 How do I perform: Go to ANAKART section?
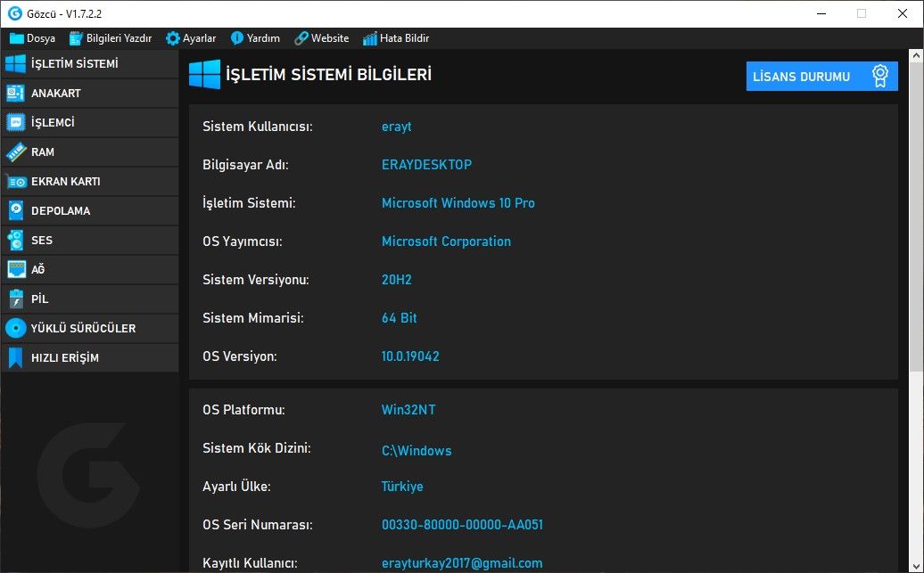89,93
